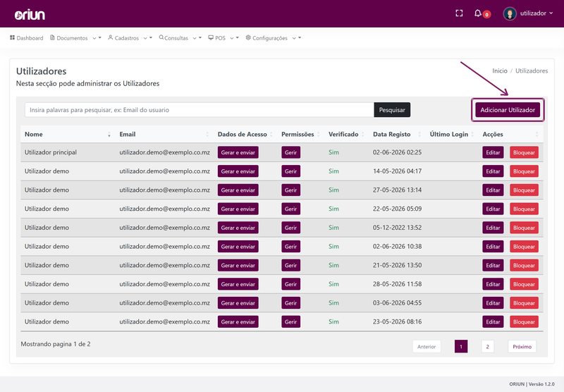Block user registered 21-05-2026 13:50
Viewport: 564px width, 392px height.
coord(524,265)
